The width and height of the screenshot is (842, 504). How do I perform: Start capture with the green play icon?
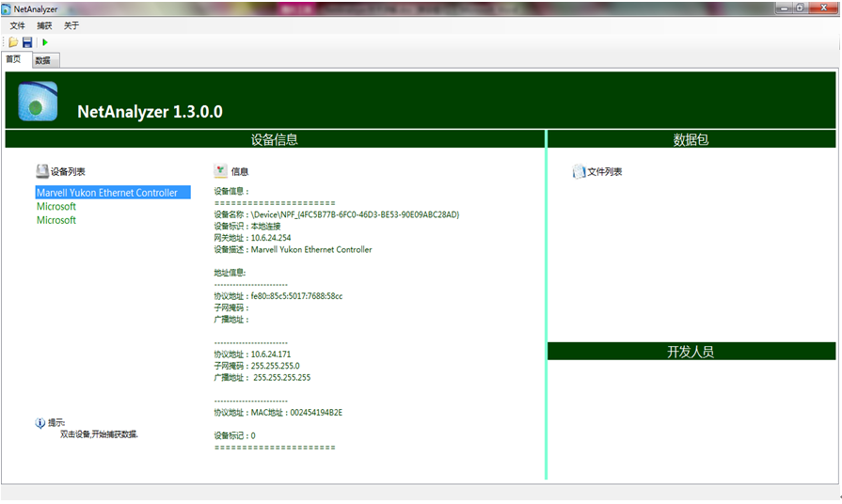[45, 42]
